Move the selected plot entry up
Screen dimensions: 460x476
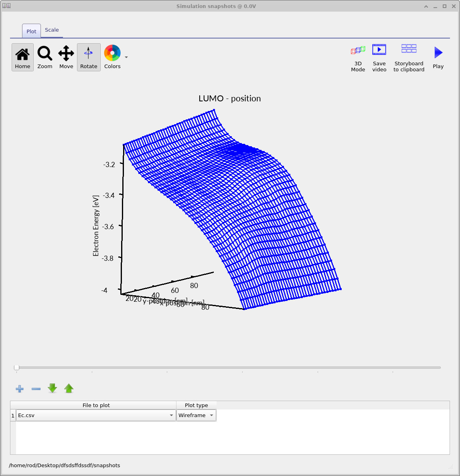pyautogui.click(x=69, y=388)
